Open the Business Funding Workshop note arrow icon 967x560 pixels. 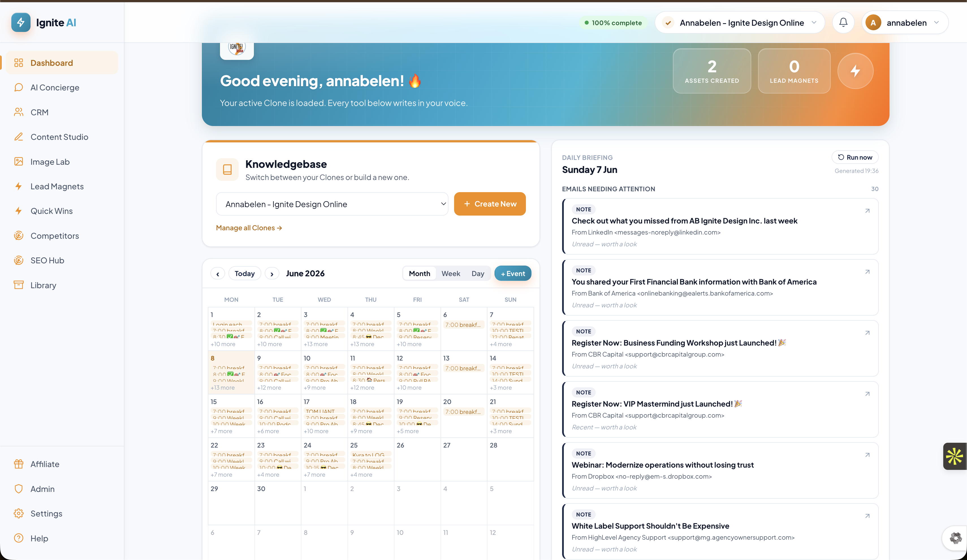pyautogui.click(x=867, y=333)
